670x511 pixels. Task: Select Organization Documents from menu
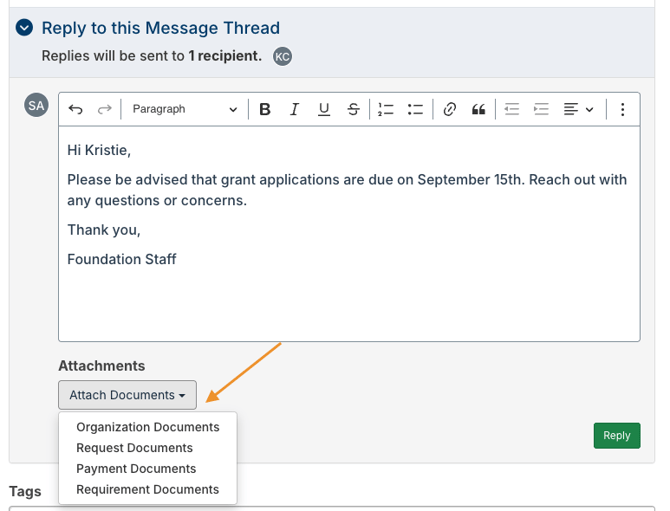[148, 427]
